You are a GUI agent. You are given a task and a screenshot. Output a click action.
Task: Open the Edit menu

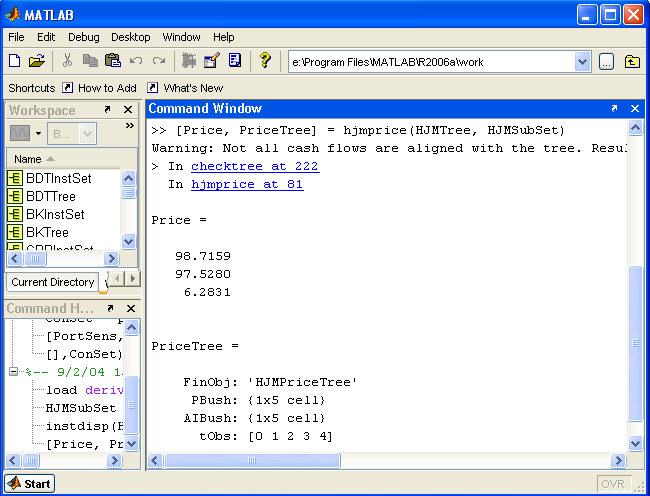46,37
